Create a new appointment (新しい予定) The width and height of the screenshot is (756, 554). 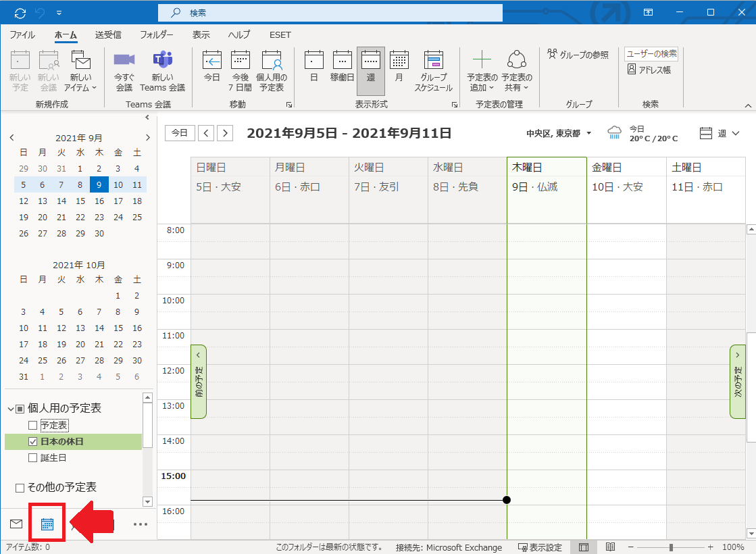click(20, 71)
